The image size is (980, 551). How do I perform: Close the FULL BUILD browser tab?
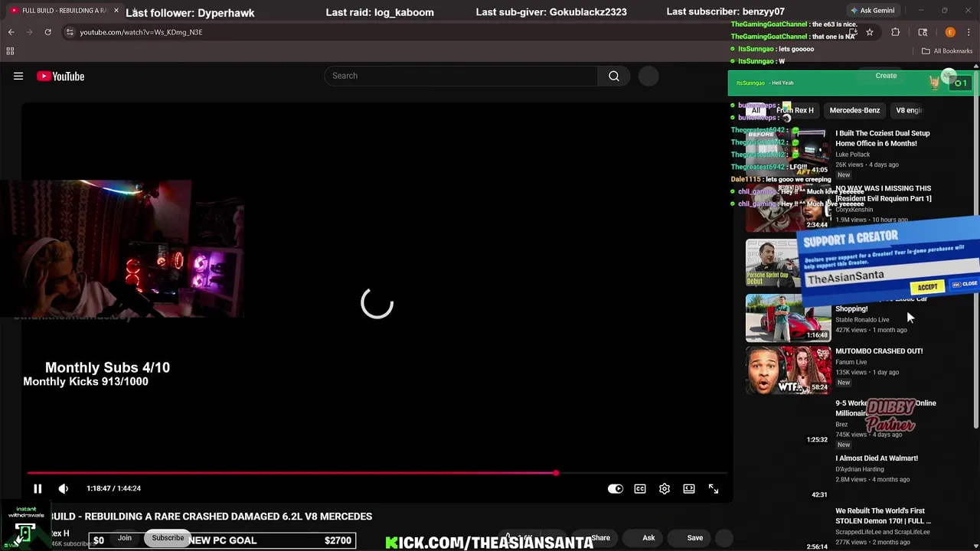pos(116,11)
